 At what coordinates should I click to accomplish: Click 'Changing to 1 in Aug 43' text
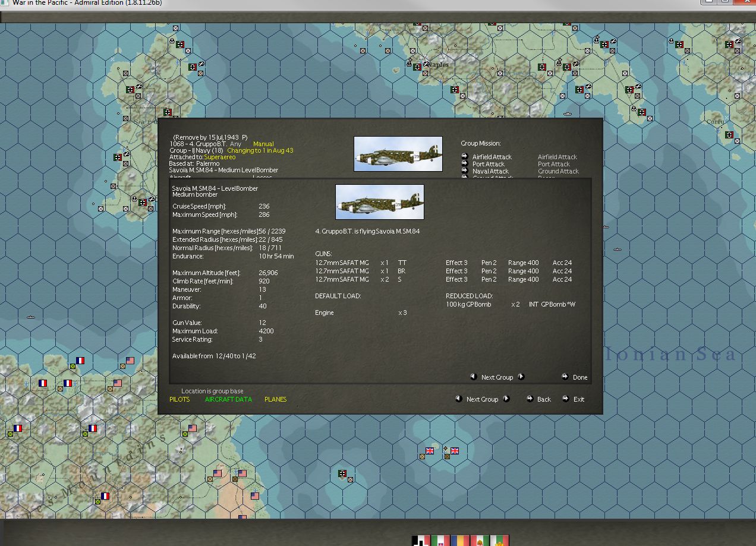[260, 150]
